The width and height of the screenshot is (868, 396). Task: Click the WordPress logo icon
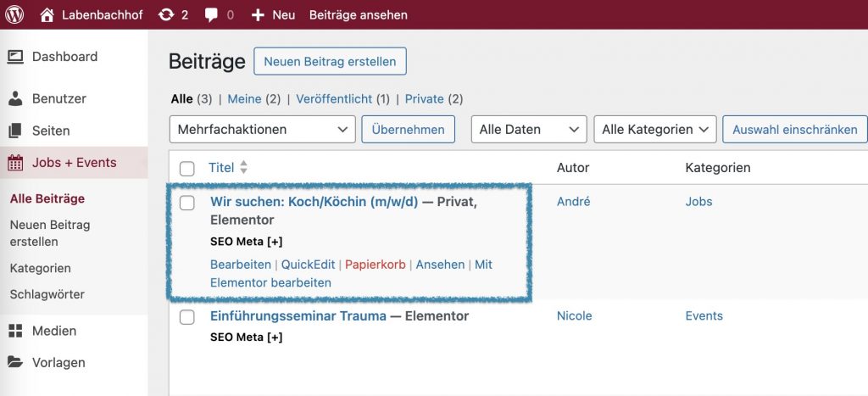click(x=15, y=14)
